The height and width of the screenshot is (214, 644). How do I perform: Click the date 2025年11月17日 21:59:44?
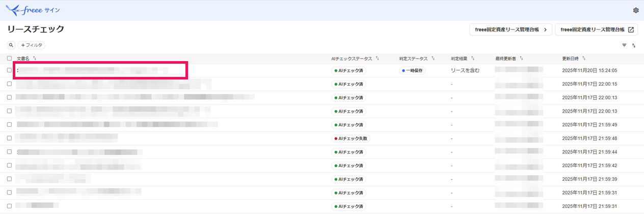[589, 152]
